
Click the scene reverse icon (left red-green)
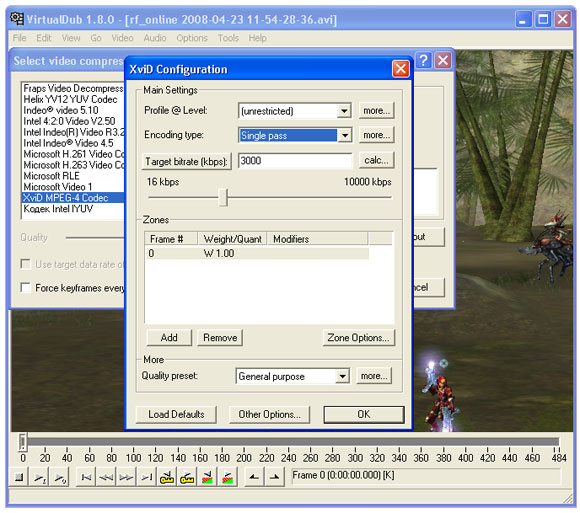coord(207,477)
